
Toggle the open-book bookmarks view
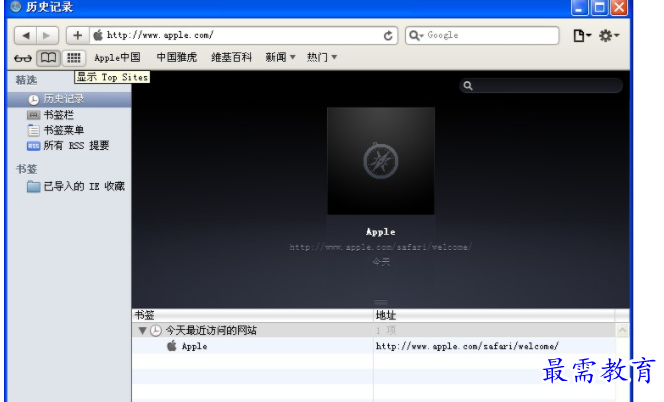click(48, 58)
